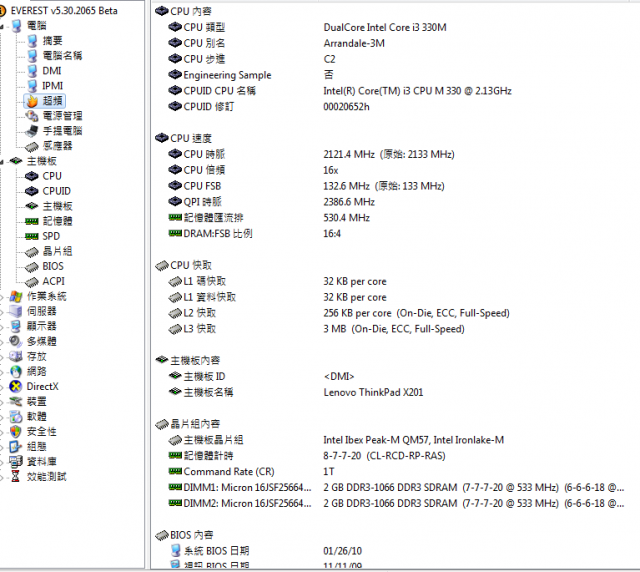Screen dimensions: 640x572
Task: Open the 摘要 summary tree item
Action: 53,40
